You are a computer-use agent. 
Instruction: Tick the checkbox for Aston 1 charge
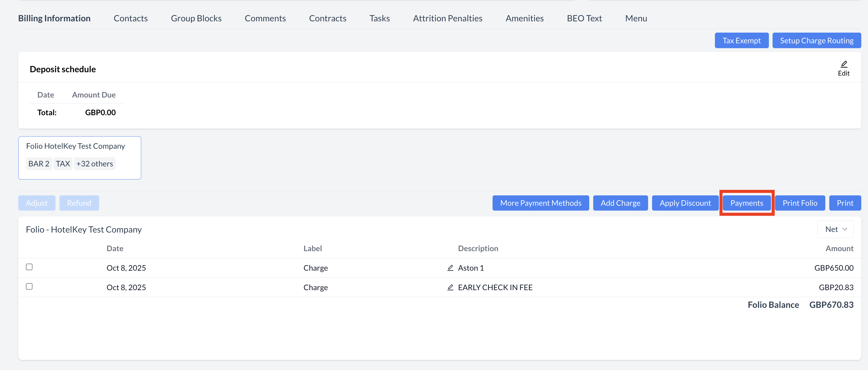click(29, 267)
